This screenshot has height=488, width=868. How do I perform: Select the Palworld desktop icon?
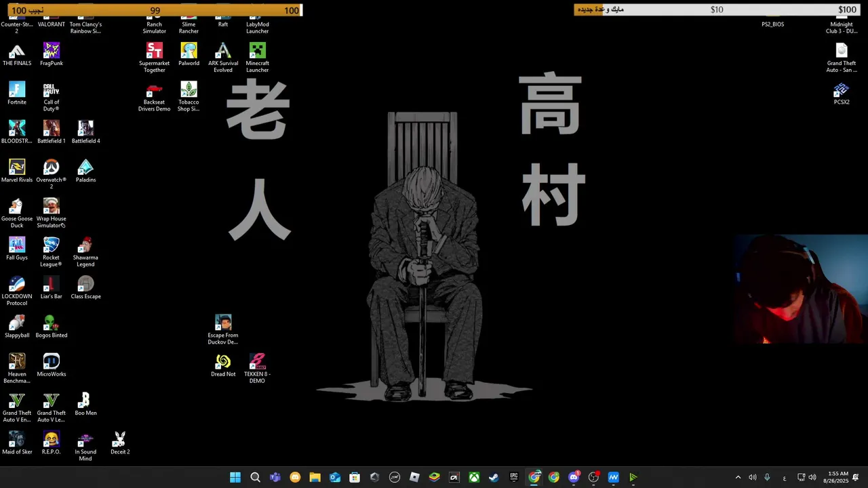(x=189, y=55)
